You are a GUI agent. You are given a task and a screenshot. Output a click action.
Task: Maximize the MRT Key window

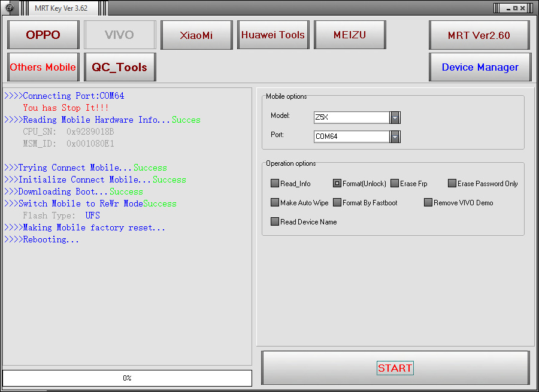(515, 8)
